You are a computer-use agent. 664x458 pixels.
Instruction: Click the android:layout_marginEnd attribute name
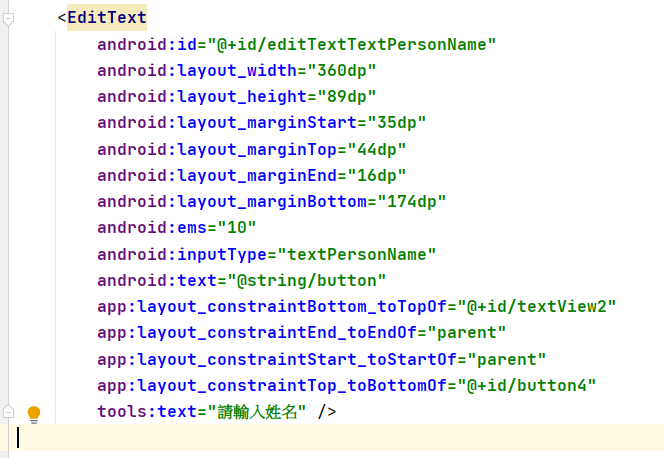(x=217, y=175)
